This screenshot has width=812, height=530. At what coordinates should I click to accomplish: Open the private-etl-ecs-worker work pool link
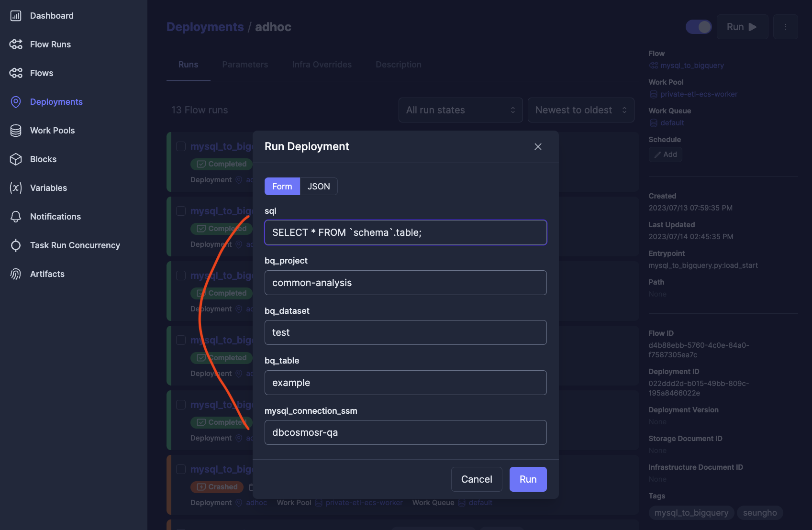coord(699,94)
